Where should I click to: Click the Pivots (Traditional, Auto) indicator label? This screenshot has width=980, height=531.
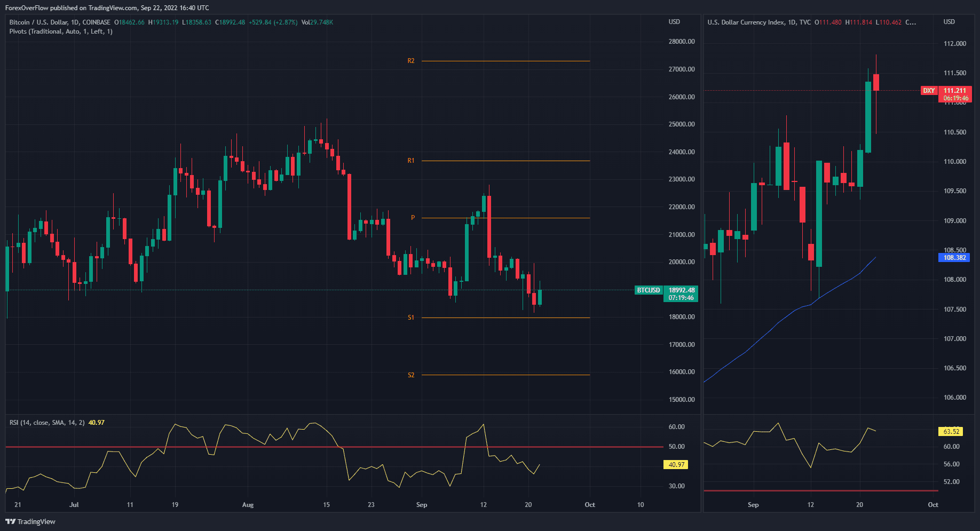tap(61, 31)
